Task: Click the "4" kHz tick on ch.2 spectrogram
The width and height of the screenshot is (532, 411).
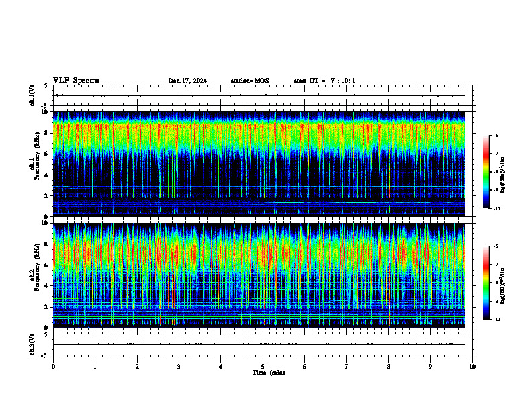Action: [47, 286]
